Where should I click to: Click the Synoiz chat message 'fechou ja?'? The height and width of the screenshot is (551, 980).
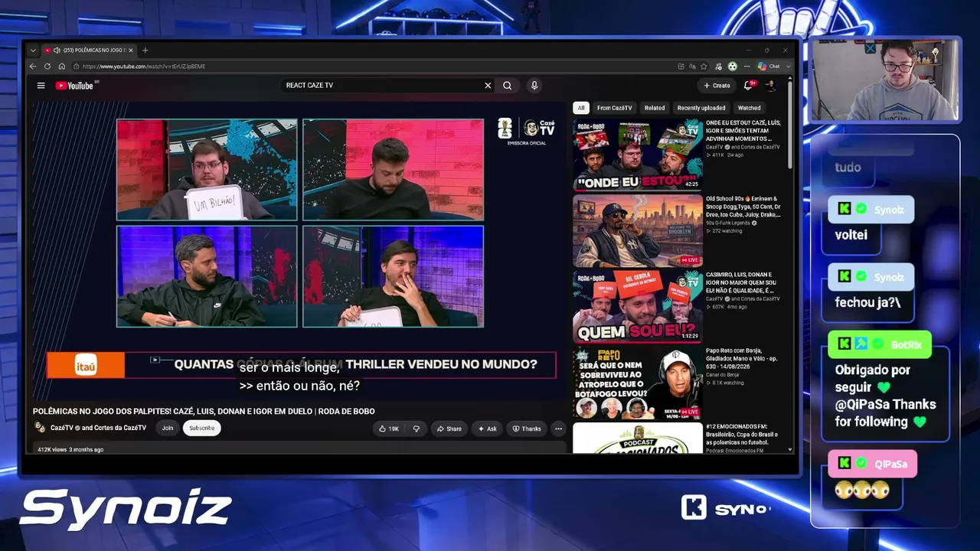click(x=868, y=302)
